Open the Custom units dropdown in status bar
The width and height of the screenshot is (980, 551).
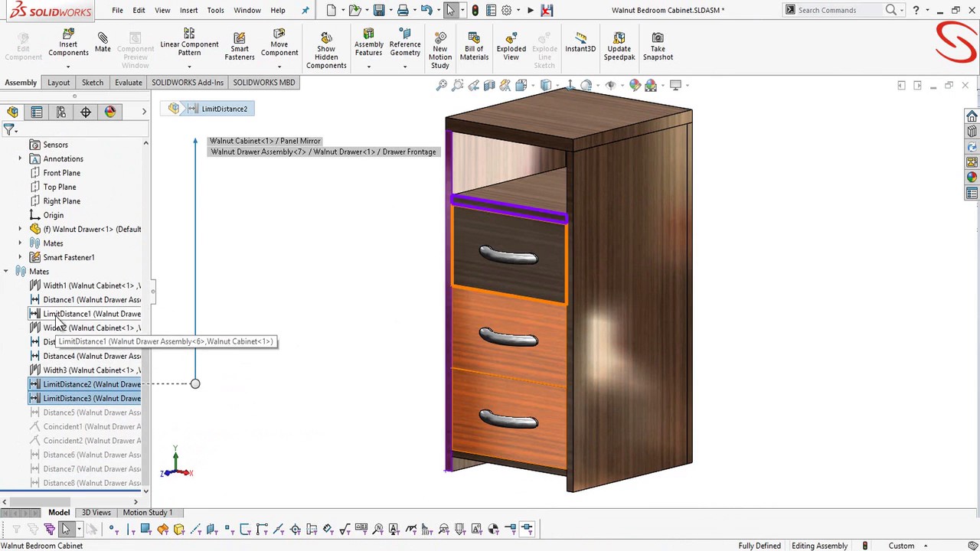[x=908, y=546]
